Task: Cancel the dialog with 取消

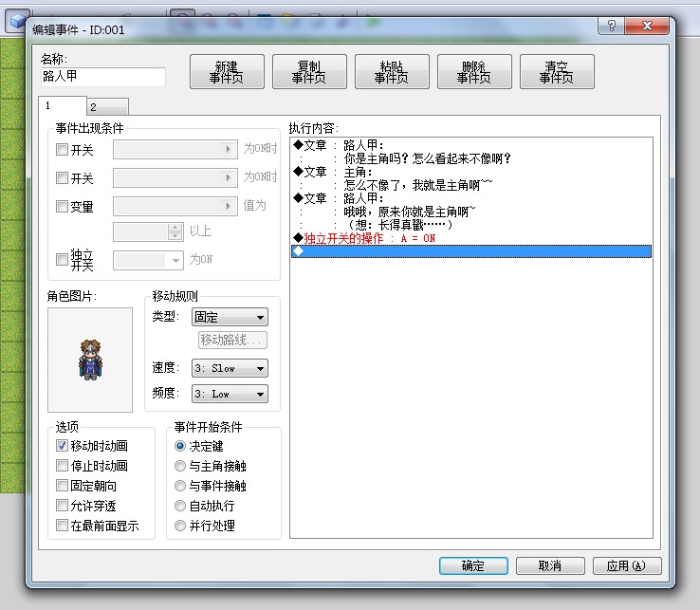Action: click(550, 565)
